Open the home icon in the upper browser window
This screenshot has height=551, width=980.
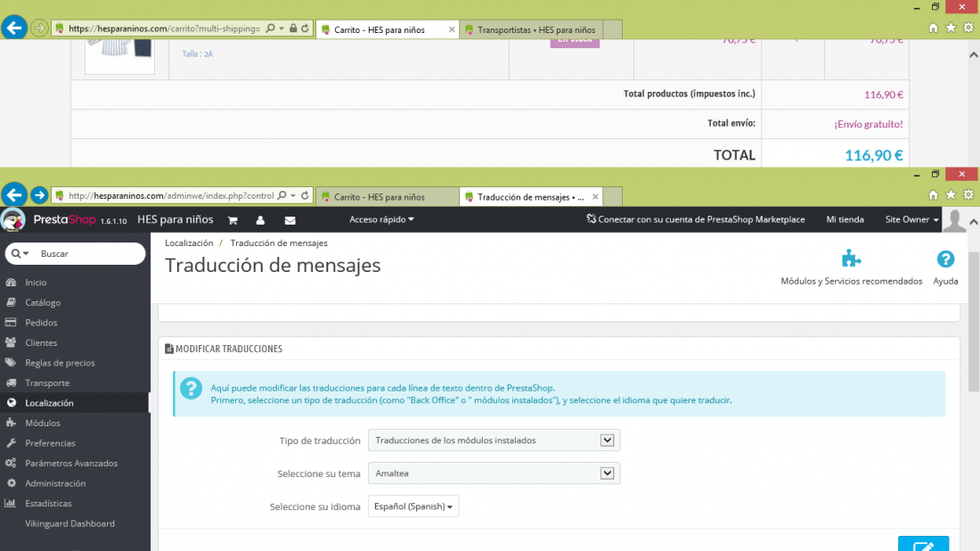tap(933, 29)
